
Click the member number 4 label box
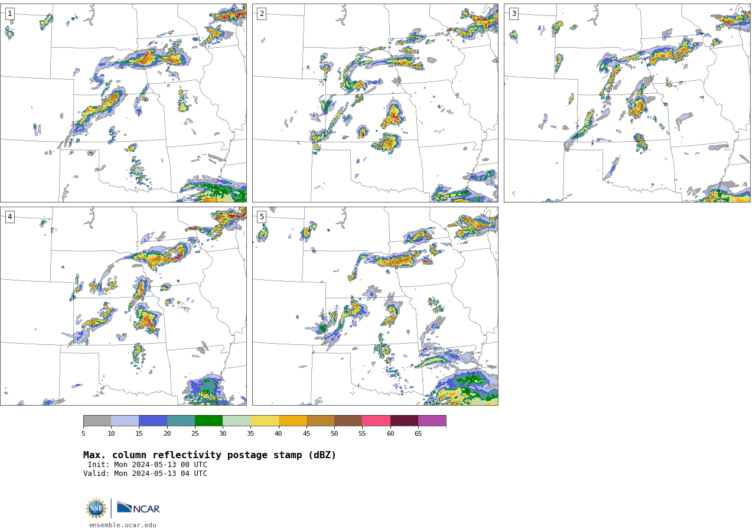pyautogui.click(x=9, y=217)
